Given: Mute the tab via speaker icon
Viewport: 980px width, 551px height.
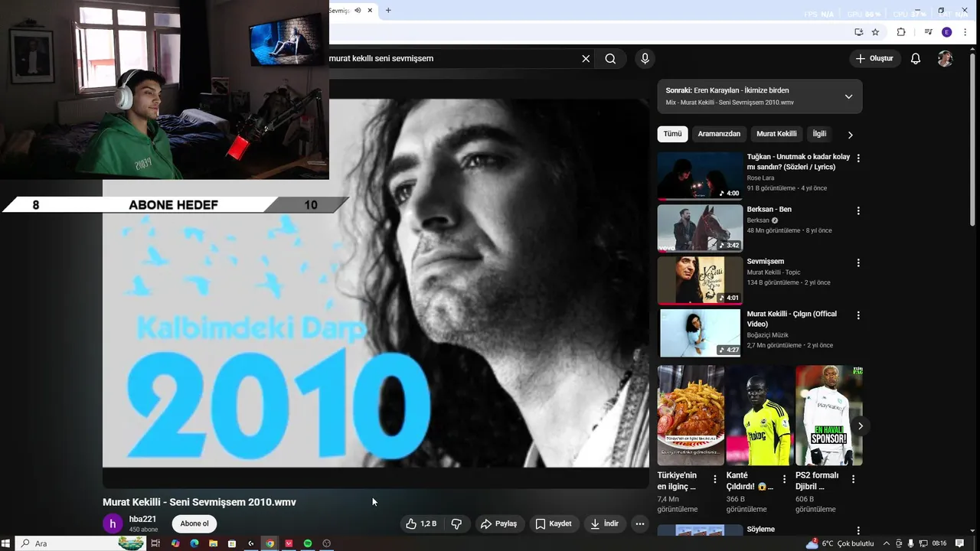Looking at the screenshot, I should pyautogui.click(x=358, y=10).
